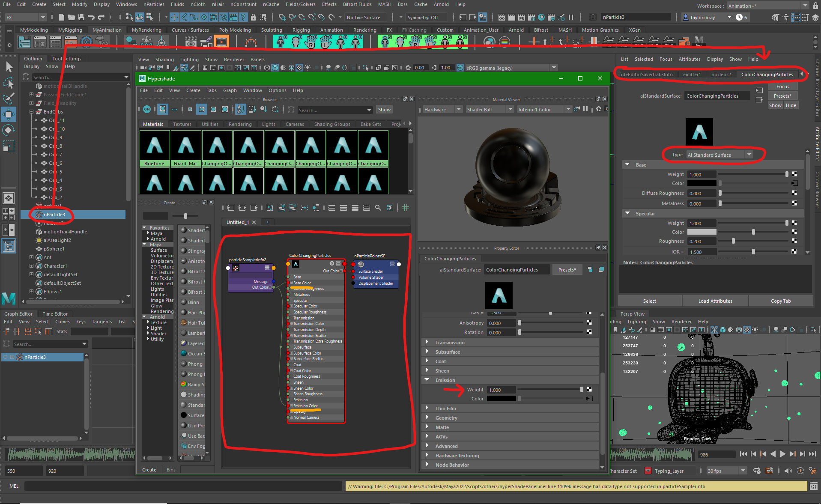Switch to the Textures tab in Hypershade
The width and height of the screenshot is (821, 504).
pyautogui.click(x=183, y=124)
